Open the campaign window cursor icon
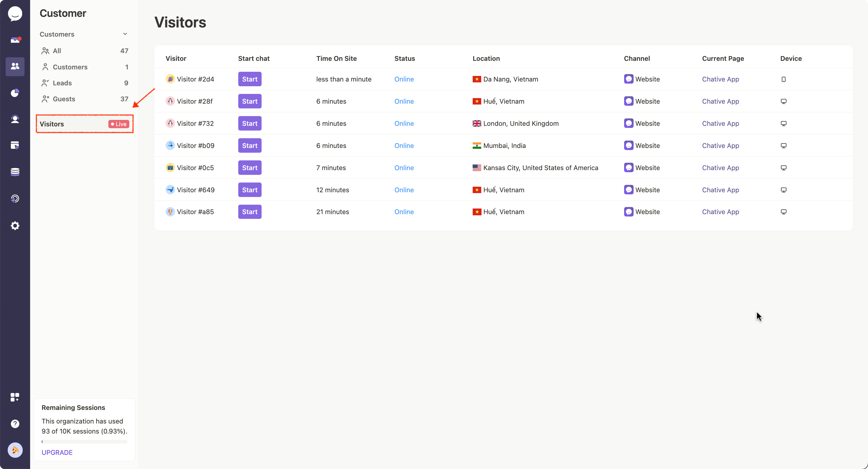Viewport: 868px width, 469px height. tap(15, 145)
